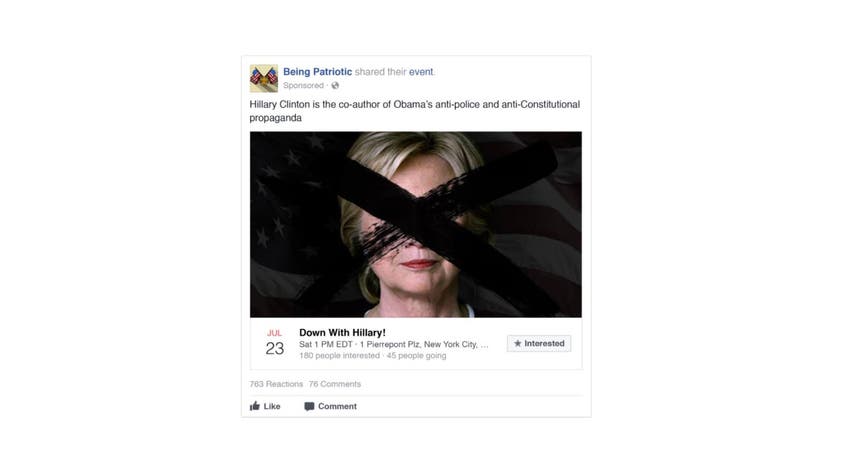Click the Interested button
Screen dimensions: 860x471
pyautogui.click(x=539, y=343)
